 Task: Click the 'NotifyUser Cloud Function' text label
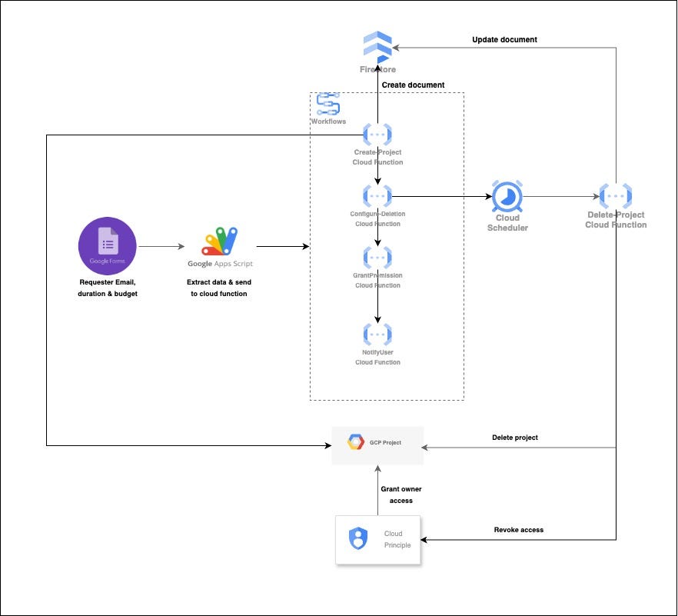click(x=377, y=358)
